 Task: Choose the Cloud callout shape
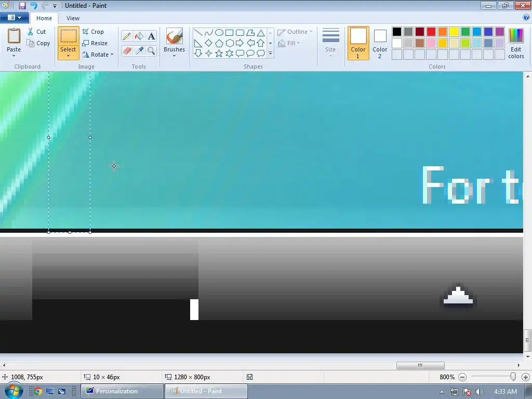261,54
